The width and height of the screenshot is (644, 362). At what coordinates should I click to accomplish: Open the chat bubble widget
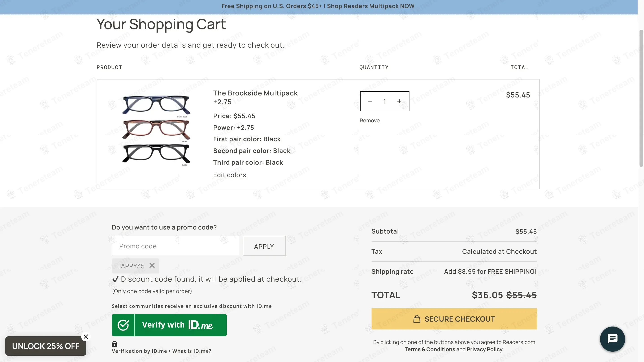tap(612, 339)
